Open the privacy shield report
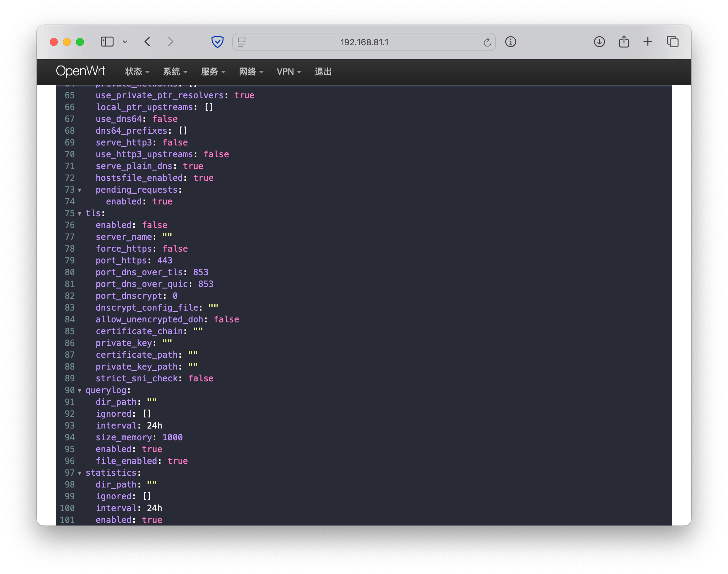This screenshot has width=728, height=574. click(218, 42)
